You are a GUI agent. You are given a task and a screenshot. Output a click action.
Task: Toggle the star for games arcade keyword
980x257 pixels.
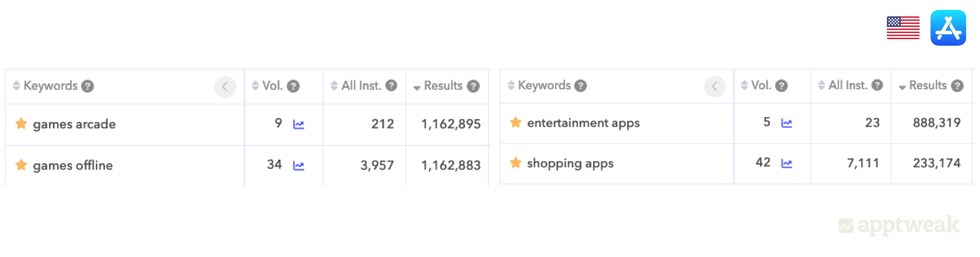click(x=21, y=124)
